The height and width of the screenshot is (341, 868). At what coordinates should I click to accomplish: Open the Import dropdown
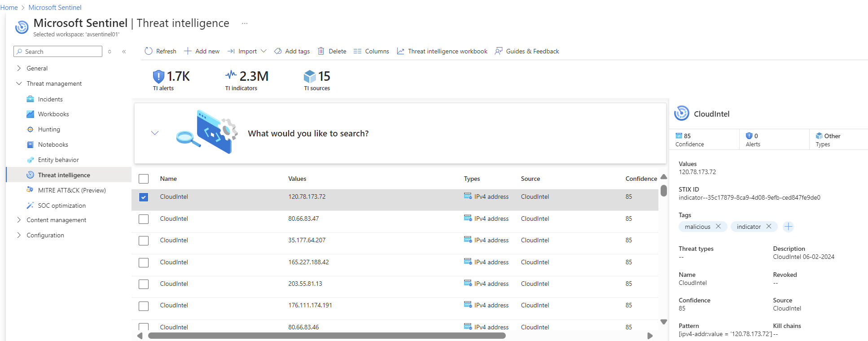click(x=247, y=51)
